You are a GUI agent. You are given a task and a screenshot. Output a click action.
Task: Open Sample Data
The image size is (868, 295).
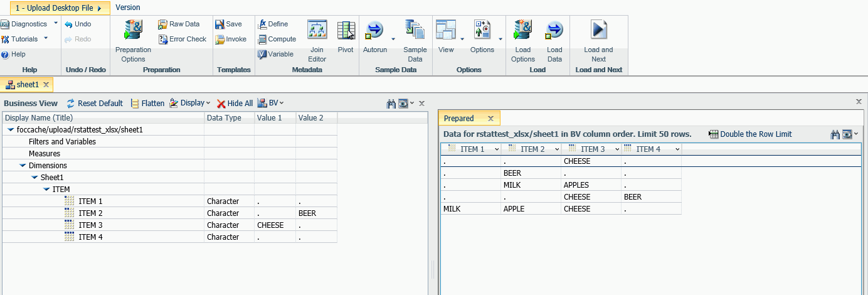point(415,41)
